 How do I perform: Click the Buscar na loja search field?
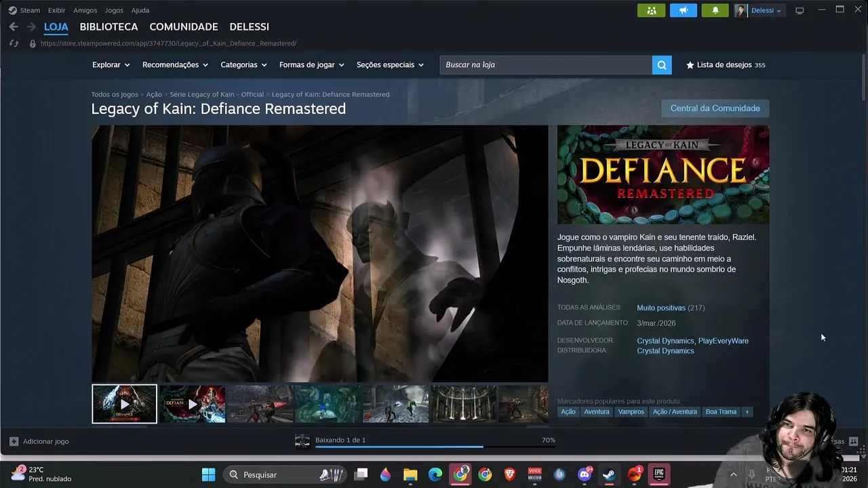[x=546, y=65]
